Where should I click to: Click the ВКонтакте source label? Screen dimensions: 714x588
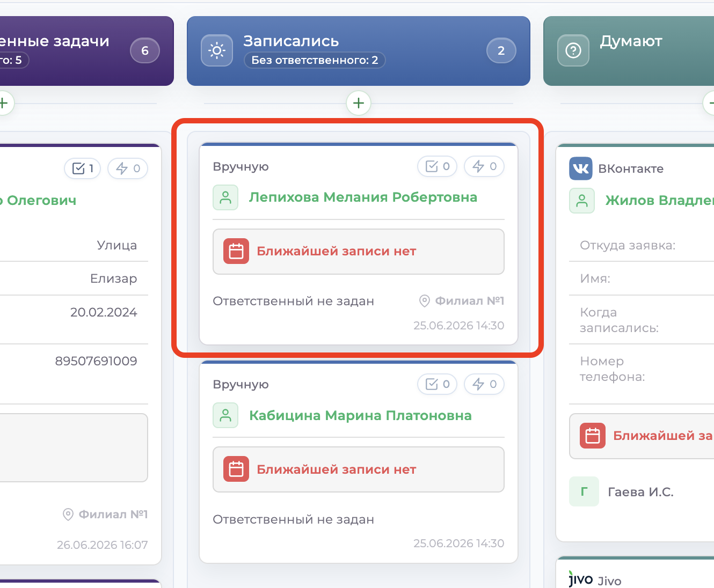pyautogui.click(x=631, y=168)
